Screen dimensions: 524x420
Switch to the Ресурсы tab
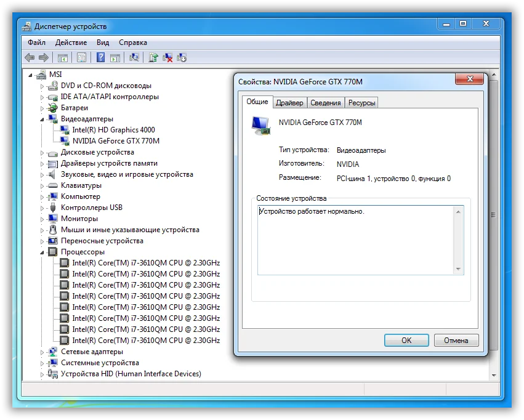click(x=361, y=103)
